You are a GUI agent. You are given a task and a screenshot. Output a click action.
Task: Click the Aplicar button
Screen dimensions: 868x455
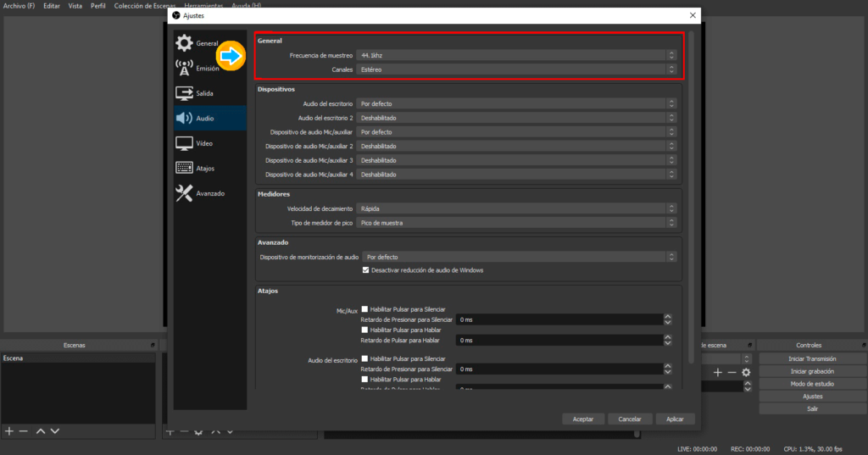(675, 419)
